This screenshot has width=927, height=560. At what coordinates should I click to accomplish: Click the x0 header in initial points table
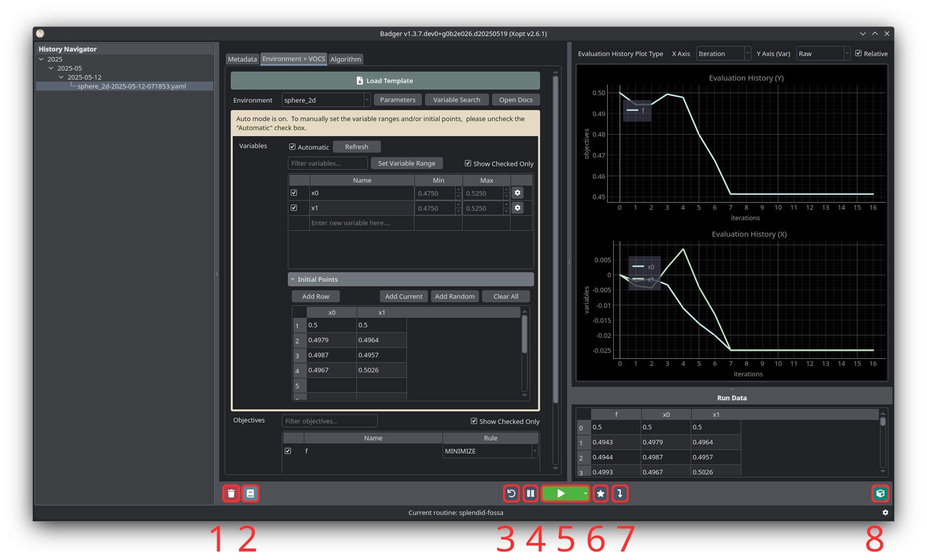[x=331, y=312]
